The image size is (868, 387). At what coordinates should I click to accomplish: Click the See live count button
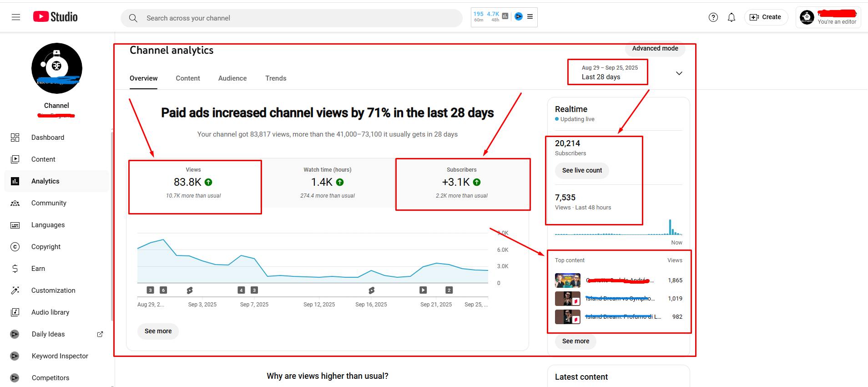[x=582, y=170]
